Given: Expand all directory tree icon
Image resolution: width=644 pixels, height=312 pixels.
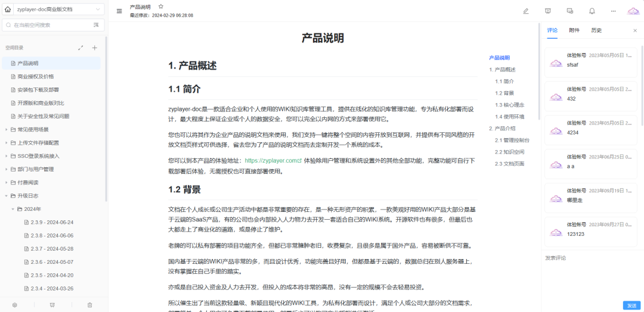Looking at the screenshot, I should [80, 48].
